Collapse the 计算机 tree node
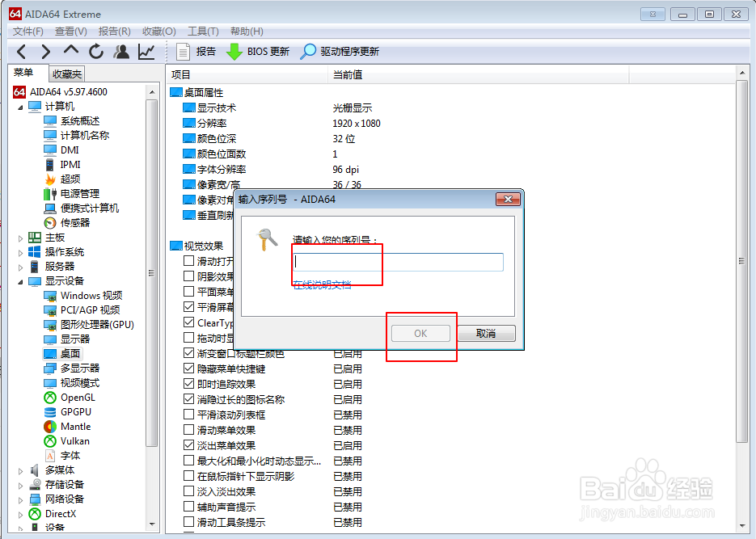The image size is (756, 539). (20, 107)
